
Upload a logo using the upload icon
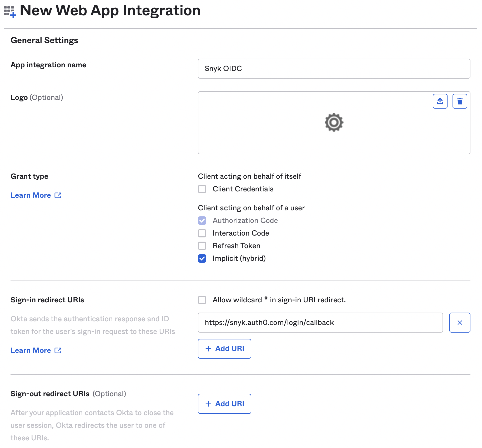(440, 101)
